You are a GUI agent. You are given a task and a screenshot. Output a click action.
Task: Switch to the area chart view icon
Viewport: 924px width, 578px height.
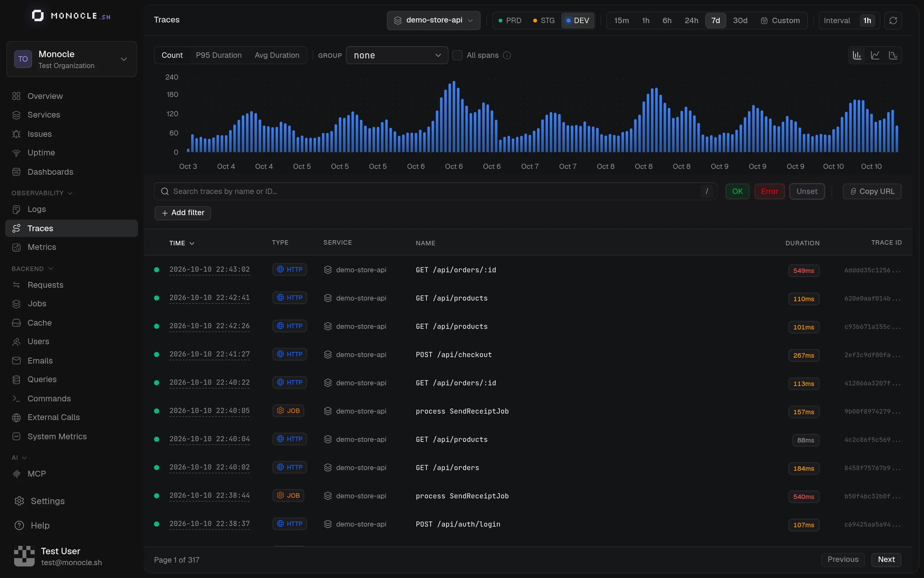point(893,56)
